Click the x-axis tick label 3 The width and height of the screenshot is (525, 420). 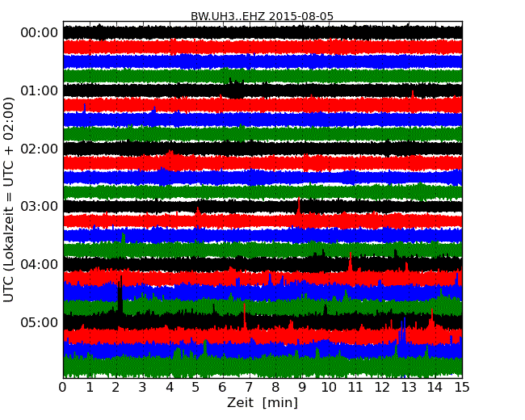point(143,388)
